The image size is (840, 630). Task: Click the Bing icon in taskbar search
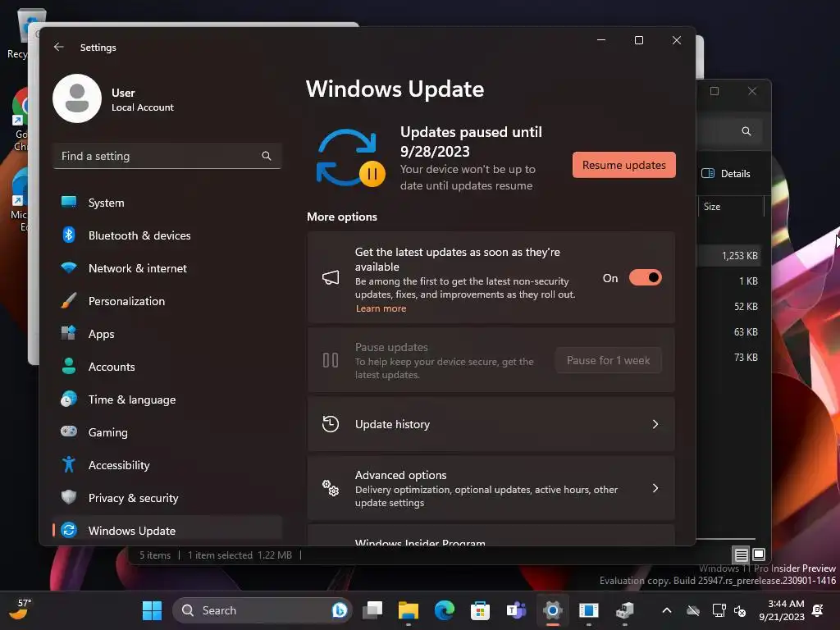pyautogui.click(x=339, y=610)
